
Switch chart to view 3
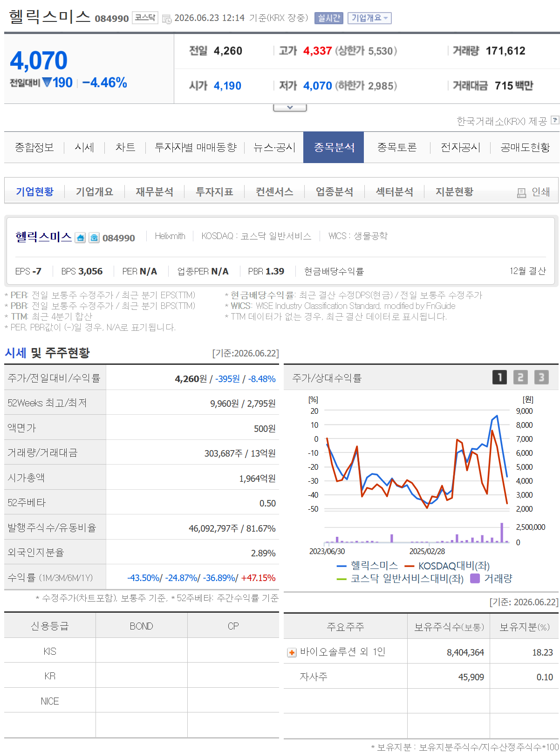(541, 377)
